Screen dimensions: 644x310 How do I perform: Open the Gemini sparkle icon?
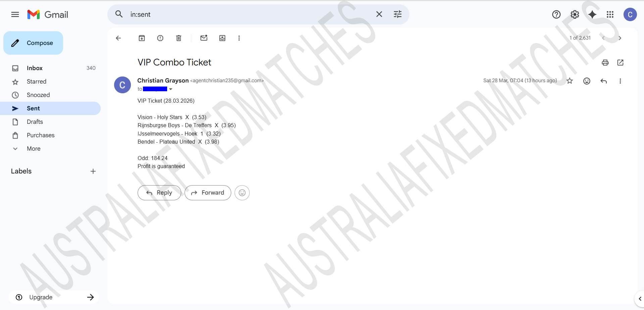click(x=592, y=14)
